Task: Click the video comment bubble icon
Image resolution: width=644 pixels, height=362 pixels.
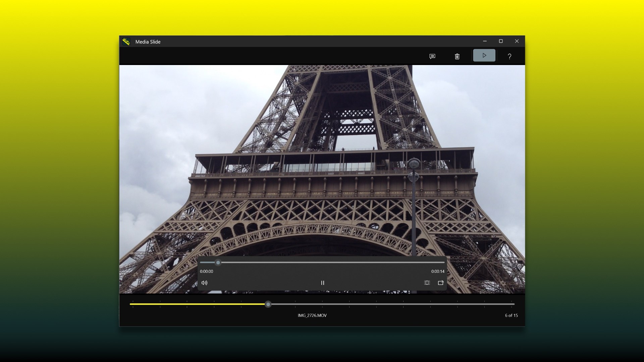Action: [x=432, y=56]
